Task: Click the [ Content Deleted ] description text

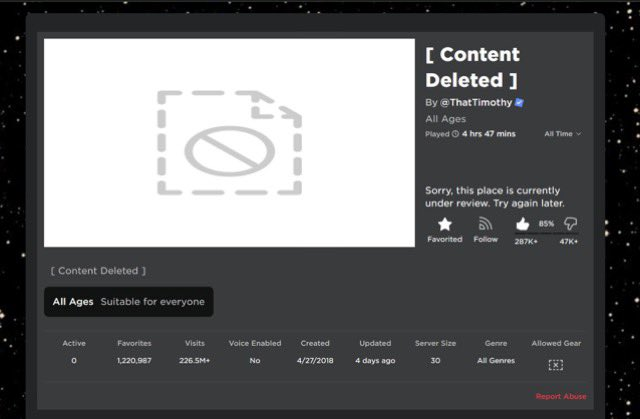Action: coord(98,271)
